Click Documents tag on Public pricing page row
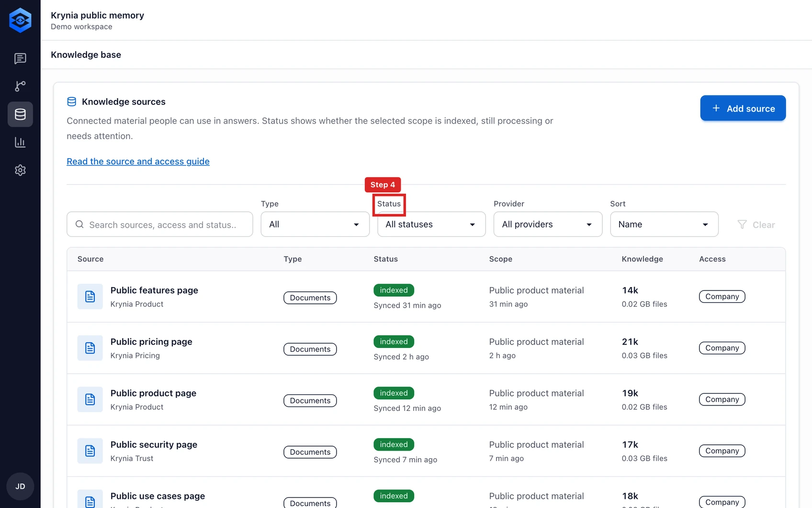Viewport: 812px width, 508px height. [310, 349]
